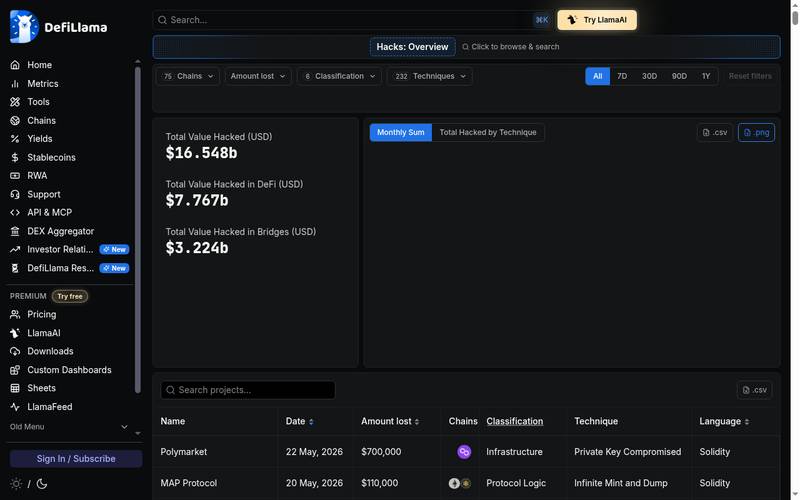This screenshot has height=500, width=800.
Task: Click the Downloads cloud icon
Action: (15, 351)
